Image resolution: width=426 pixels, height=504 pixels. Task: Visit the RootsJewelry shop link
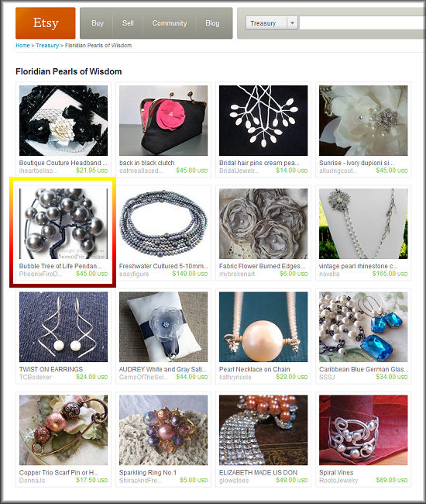click(338, 480)
